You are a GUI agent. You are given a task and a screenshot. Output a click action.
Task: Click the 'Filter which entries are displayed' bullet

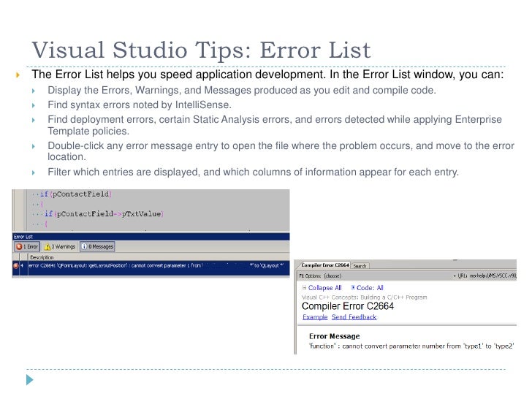[x=253, y=172]
